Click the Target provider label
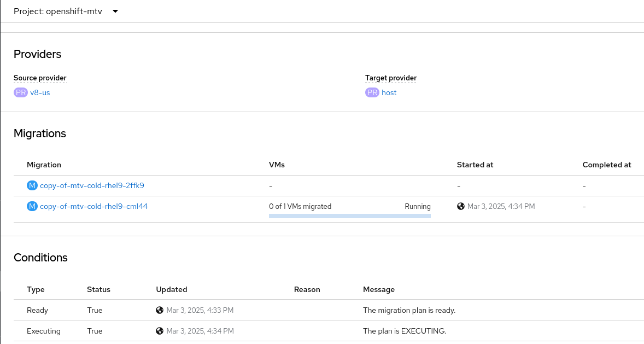This screenshot has height=344, width=644. pyautogui.click(x=390, y=78)
